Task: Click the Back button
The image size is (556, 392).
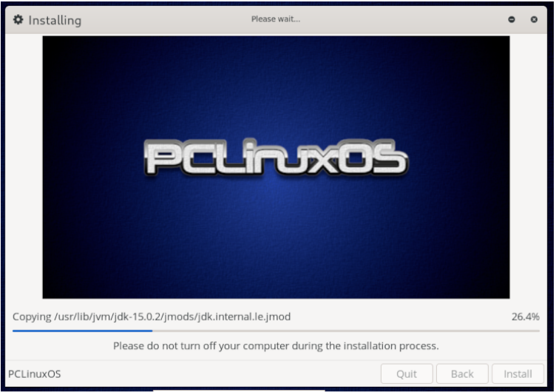Action: pos(462,374)
